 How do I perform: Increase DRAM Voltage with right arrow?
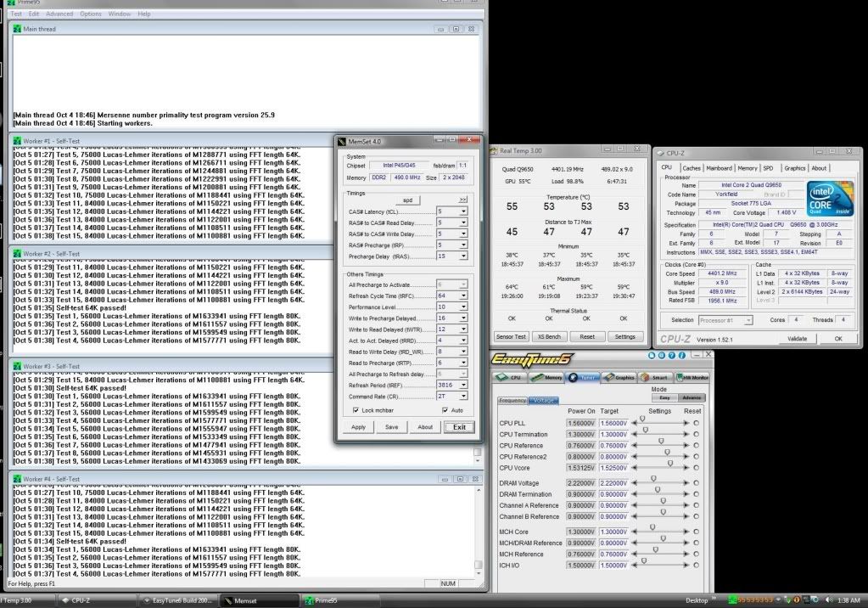(686, 482)
